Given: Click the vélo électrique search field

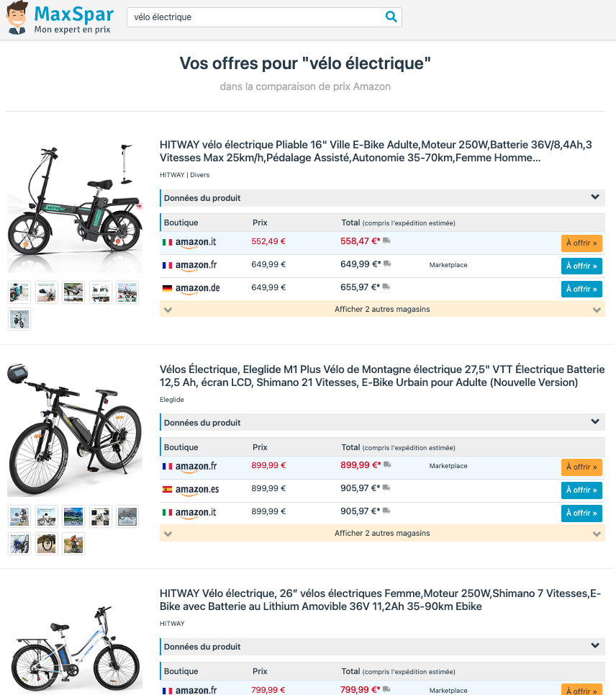Looking at the screenshot, I should pos(264,17).
